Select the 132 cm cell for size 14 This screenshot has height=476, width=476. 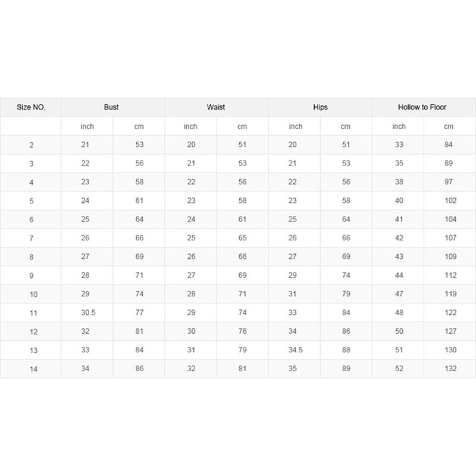[450, 369]
